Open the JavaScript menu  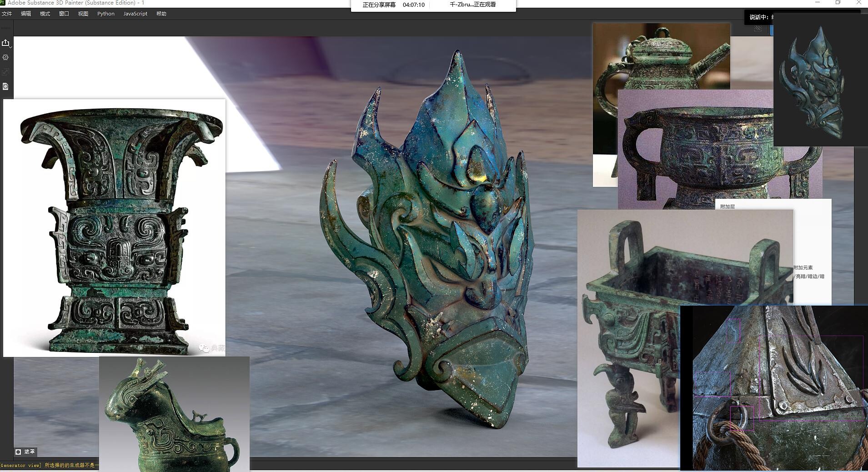click(135, 13)
